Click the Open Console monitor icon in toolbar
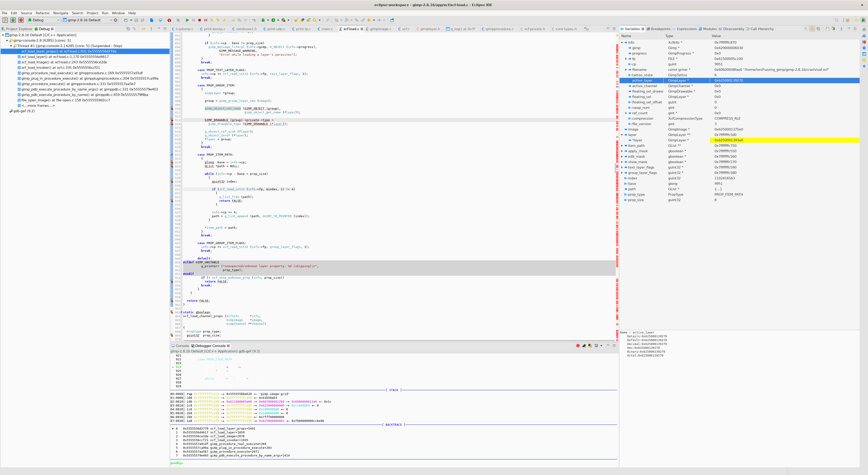868x475 pixels. point(160,20)
